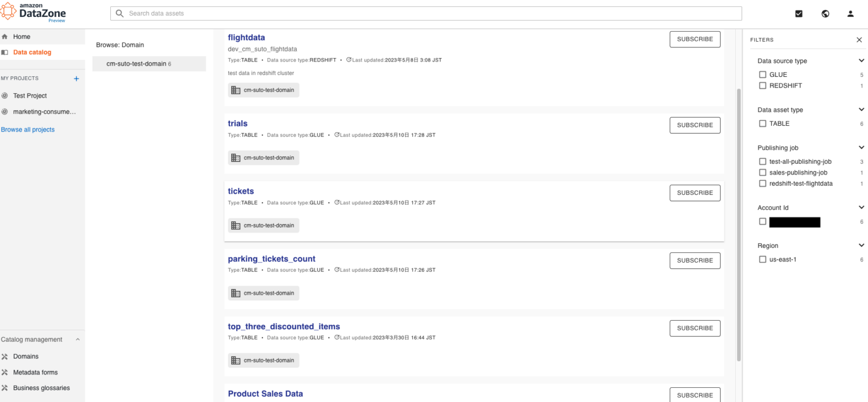Click the Business glossaries icon

pyautogui.click(x=6, y=388)
